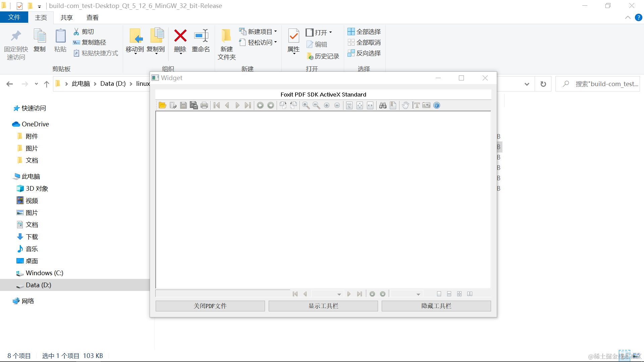Click the print icon in PDF toolbar
Image resolution: width=644 pixels, height=362 pixels.
click(x=204, y=105)
